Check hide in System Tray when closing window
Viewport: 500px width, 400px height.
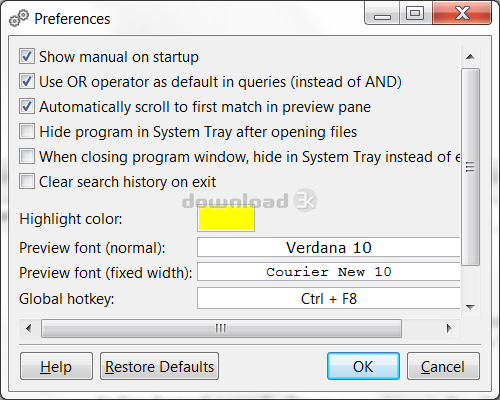coord(27,156)
